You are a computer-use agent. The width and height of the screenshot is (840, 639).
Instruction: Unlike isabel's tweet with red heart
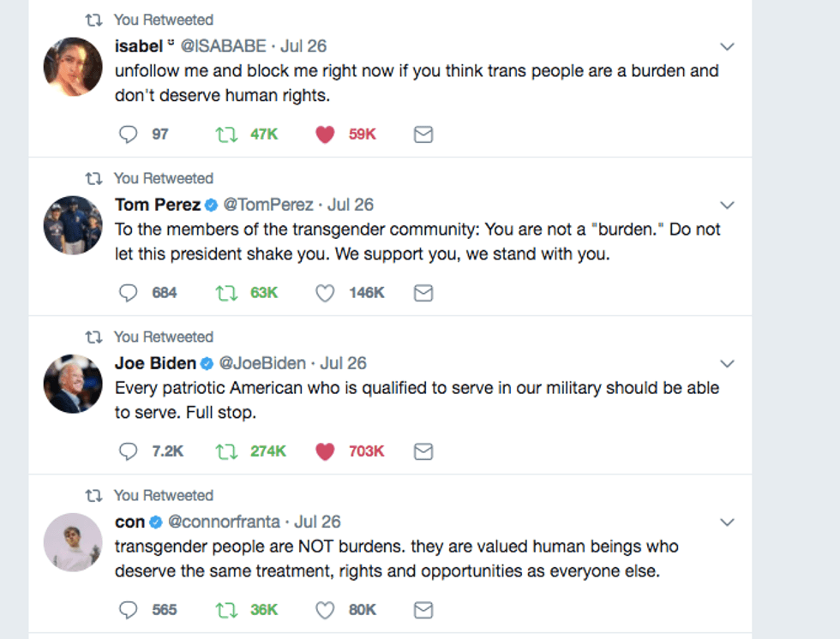point(325,134)
